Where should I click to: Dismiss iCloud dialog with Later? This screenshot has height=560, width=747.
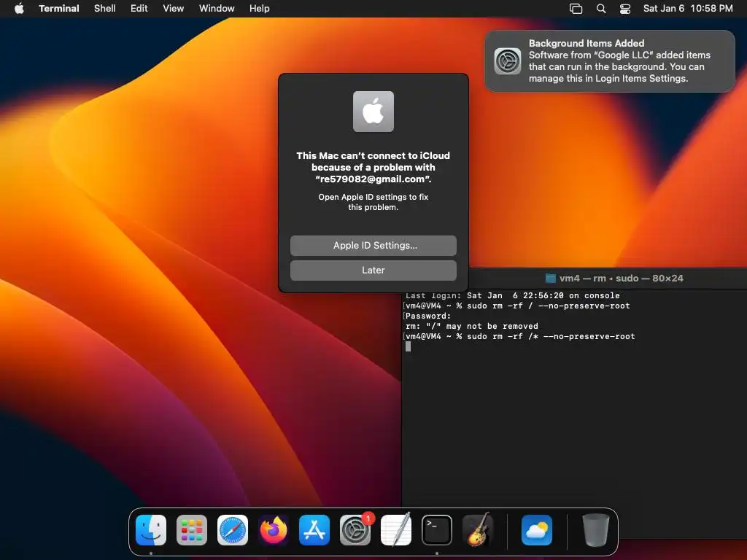click(373, 270)
